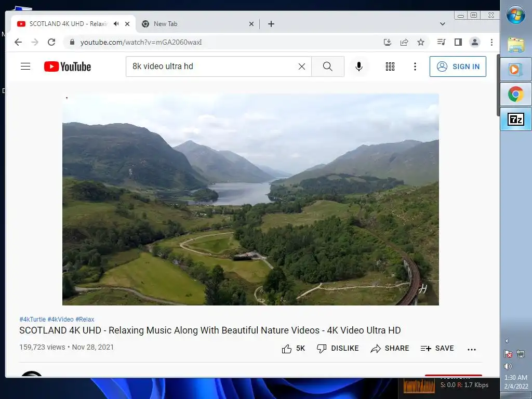Open the Chrome profile avatar

[475, 42]
